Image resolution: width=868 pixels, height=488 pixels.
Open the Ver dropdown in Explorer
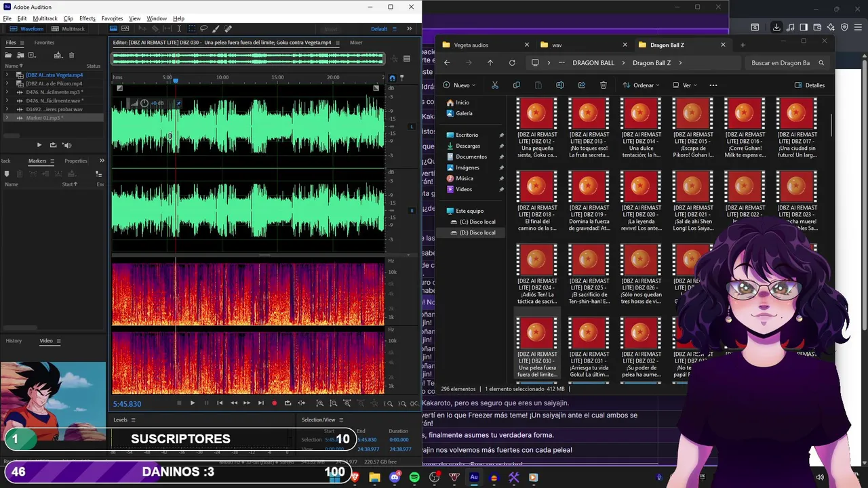[685, 85]
